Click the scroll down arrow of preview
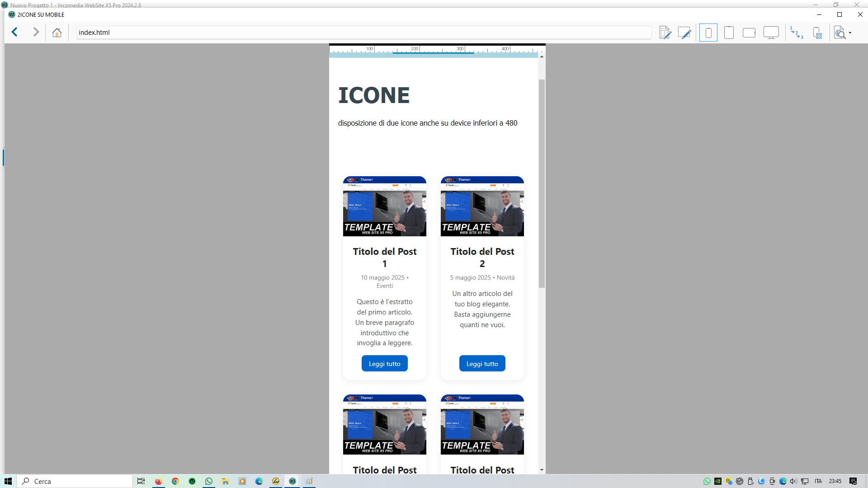The image size is (868, 488). (542, 470)
